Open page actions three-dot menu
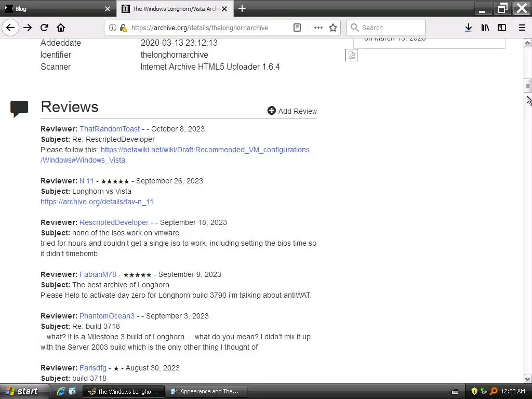The width and height of the screenshot is (532, 399). 318,28
